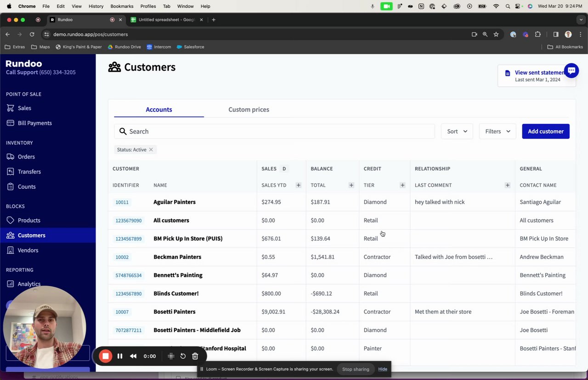The image size is (588, 380).
Task: Hide the Loom screen-sharing notice
Action: 383,369
